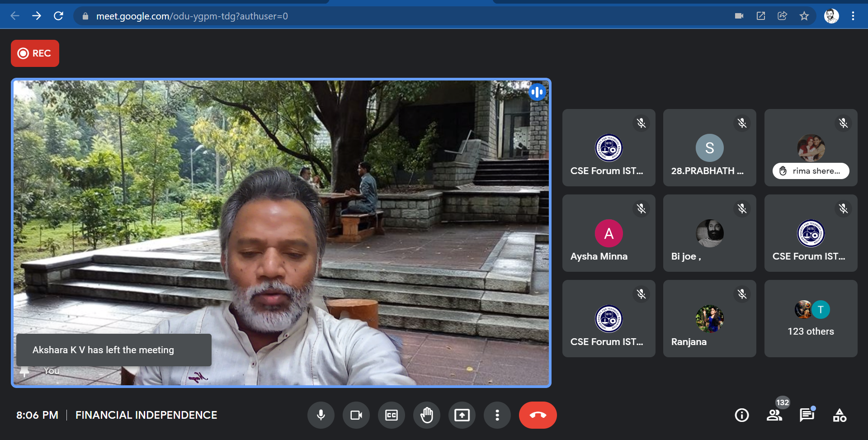Click the Present now icon

point(462,415)
